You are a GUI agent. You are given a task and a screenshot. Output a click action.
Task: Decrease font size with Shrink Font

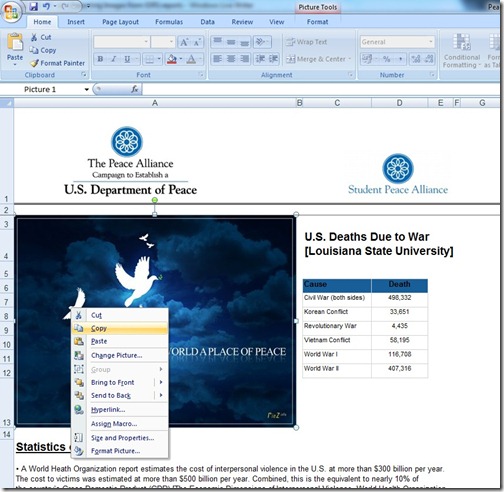197,42
